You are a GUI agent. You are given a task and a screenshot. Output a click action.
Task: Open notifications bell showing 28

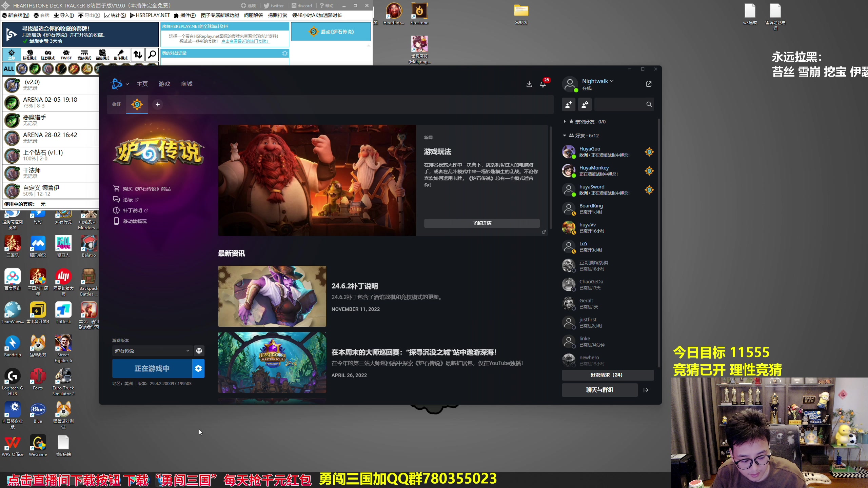[x=543, y=84]
